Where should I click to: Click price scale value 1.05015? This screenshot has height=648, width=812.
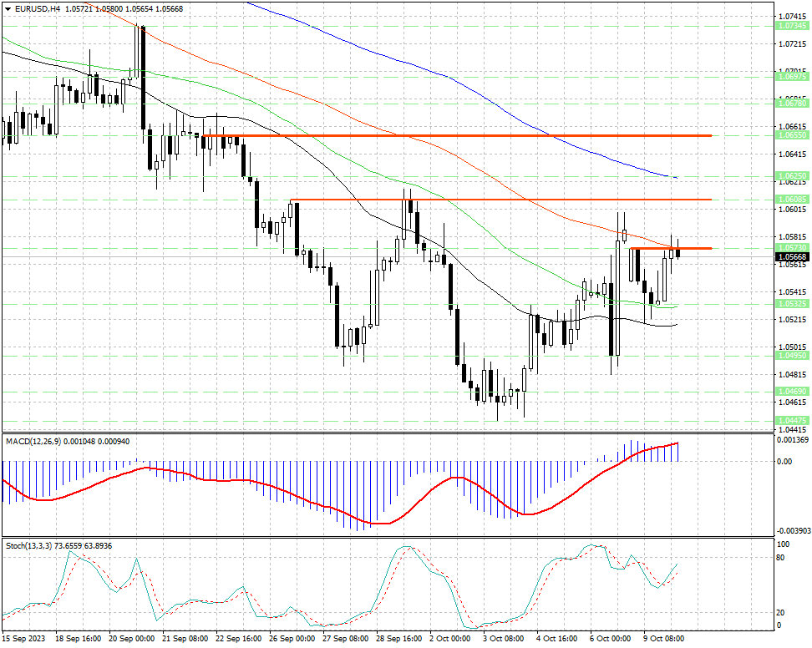[792, 347]
